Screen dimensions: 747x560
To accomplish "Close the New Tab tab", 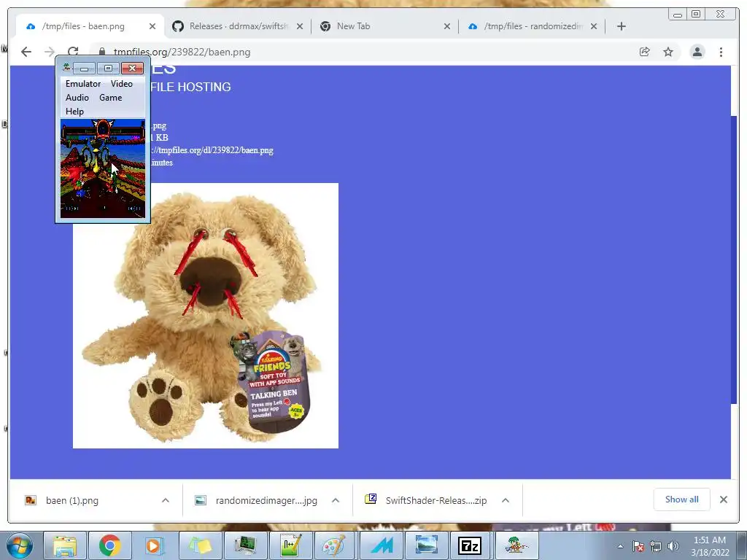I will (x=447, y=26).
